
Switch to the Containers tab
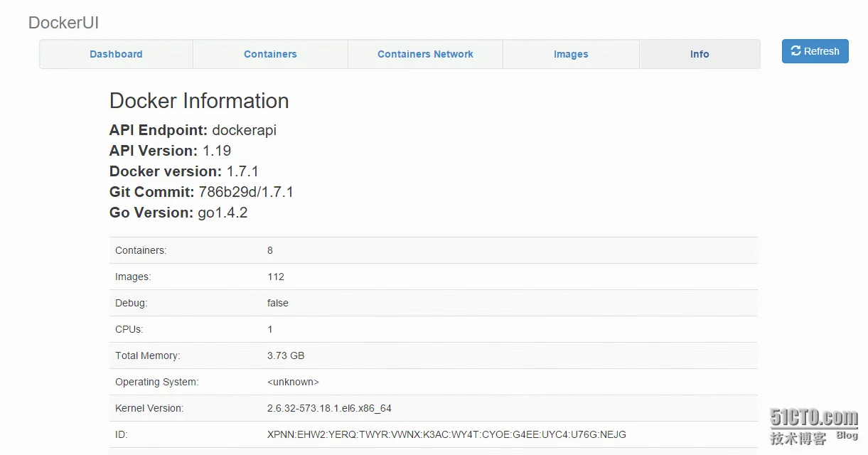270,54
